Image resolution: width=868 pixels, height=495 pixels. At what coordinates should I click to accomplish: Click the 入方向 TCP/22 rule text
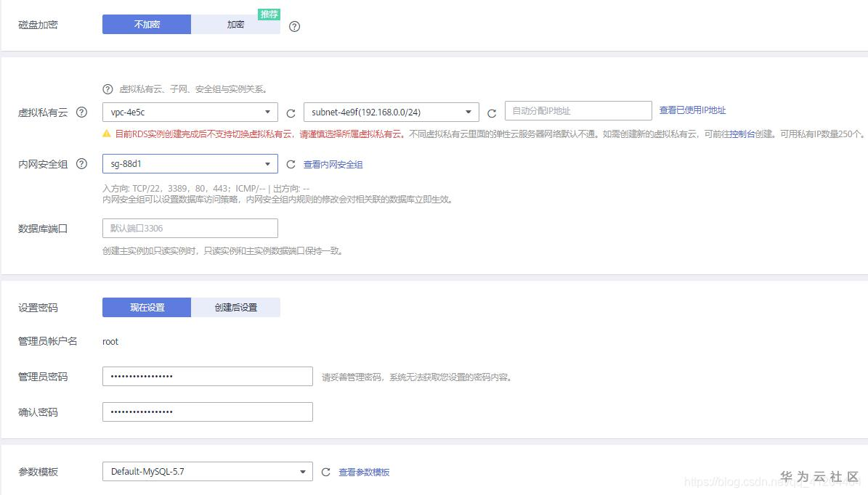[206, 189]
